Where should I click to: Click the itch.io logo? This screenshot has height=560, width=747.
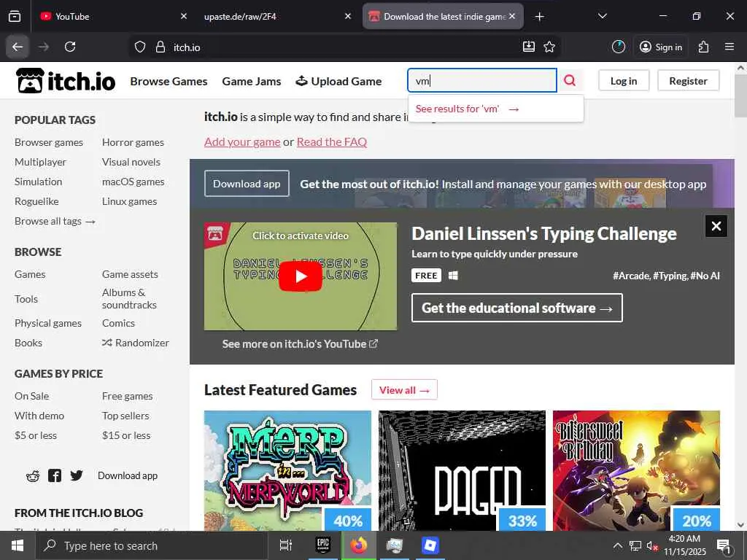66,80
